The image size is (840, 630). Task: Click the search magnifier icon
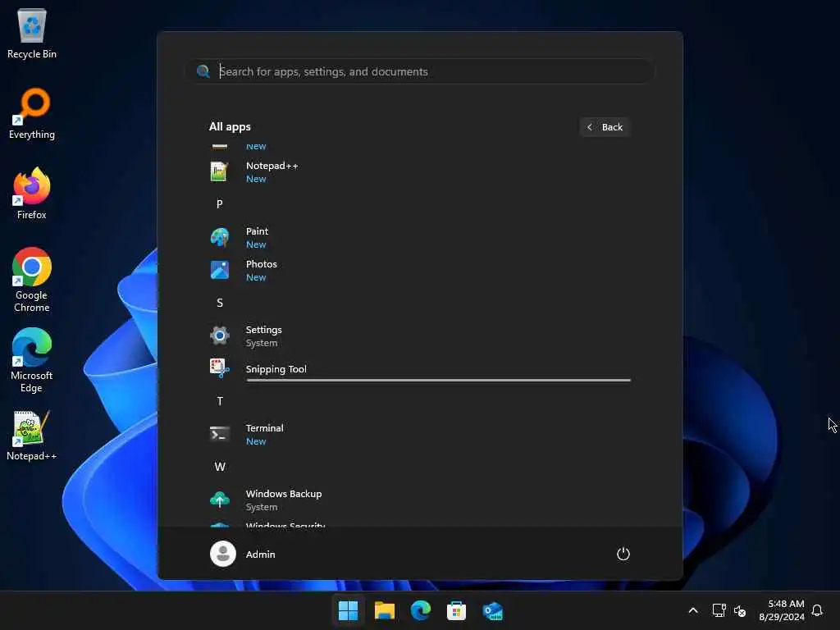point(203,71)
